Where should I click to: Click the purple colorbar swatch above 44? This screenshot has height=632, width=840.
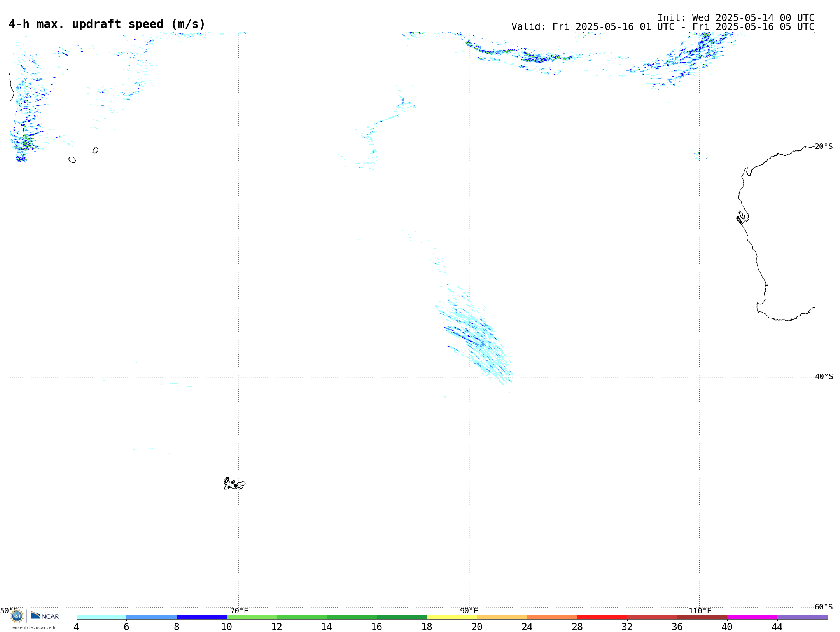pos(802,617)
